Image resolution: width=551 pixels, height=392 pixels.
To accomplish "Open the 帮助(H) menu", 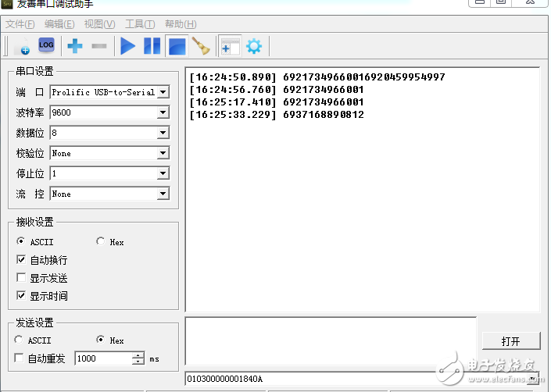I will [x=181, y=24].
